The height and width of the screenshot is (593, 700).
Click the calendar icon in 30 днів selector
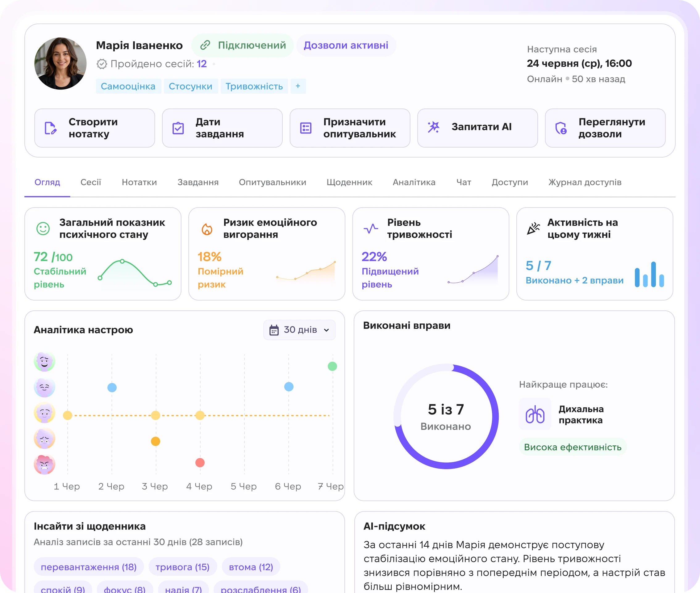click(x=274, y=330)
